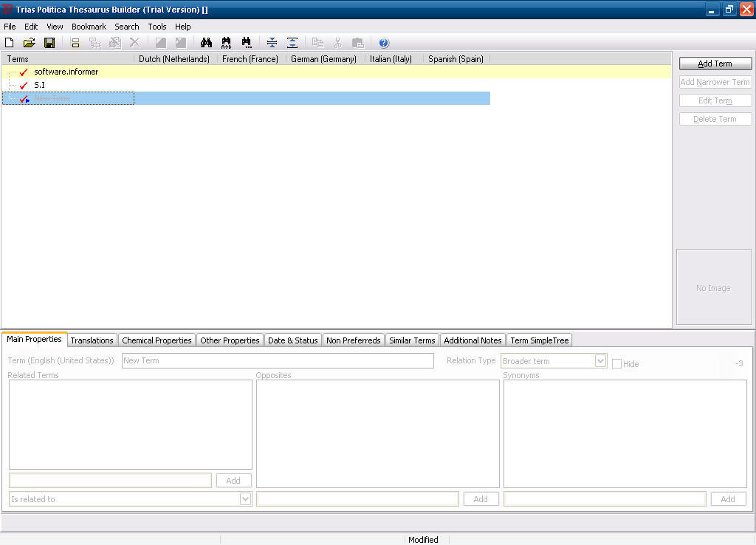Select the Dutch (Netherlands) column header
This screenshot has height=545, width=756.
click(x=174, y=58)
